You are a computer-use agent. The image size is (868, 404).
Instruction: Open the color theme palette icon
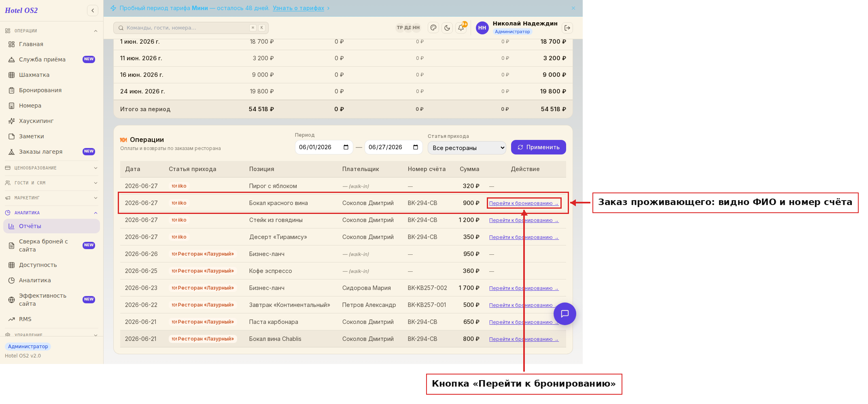(433, 28)
